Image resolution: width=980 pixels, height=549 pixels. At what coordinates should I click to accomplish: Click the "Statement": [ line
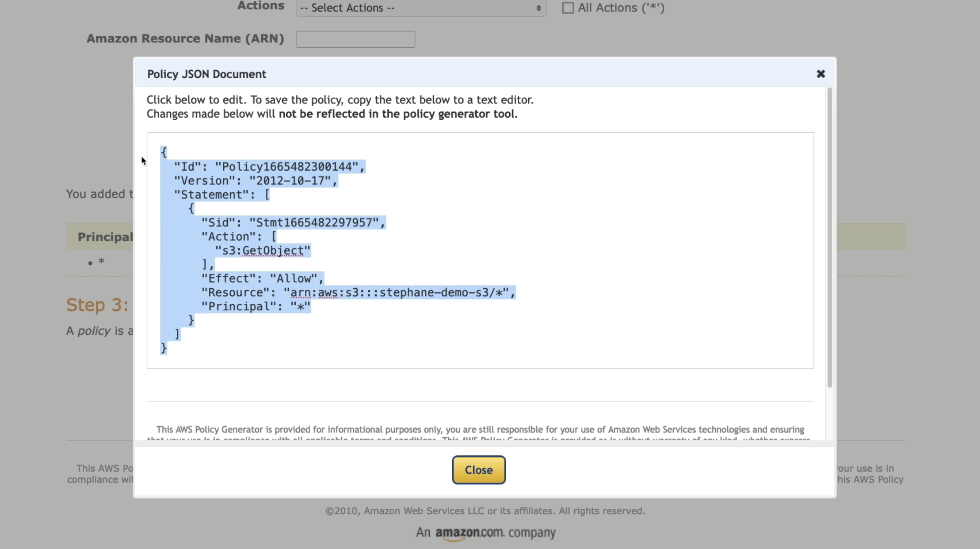point(222,195)
